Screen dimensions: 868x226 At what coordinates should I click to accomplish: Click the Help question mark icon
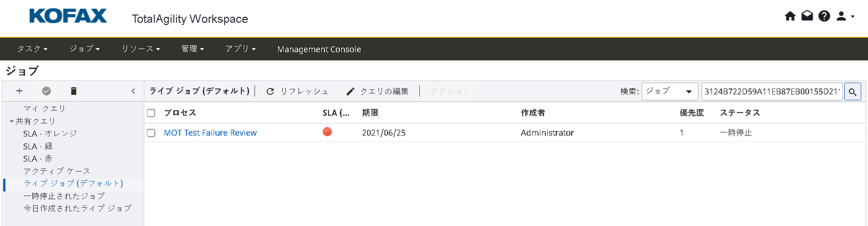click(824, 16)
